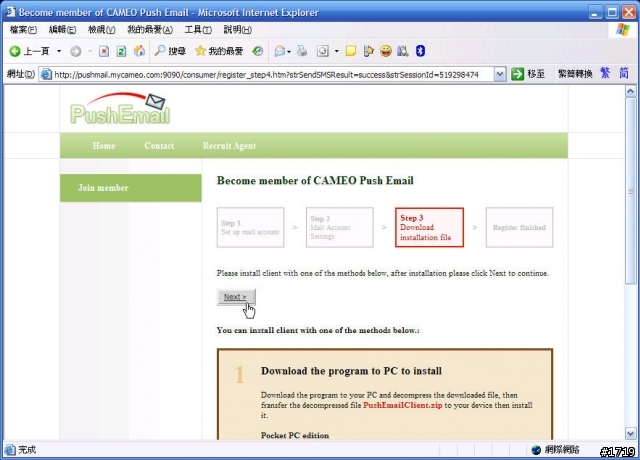This screenshot has height=460, width=640.
Task: Click the PushEmail logo
Action: [120, 109]
